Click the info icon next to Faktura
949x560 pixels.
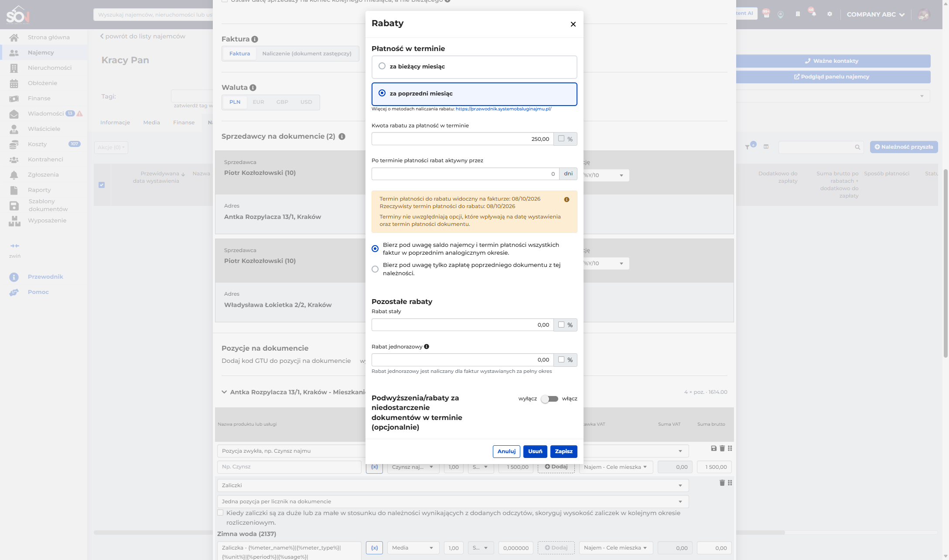[255, 39]
